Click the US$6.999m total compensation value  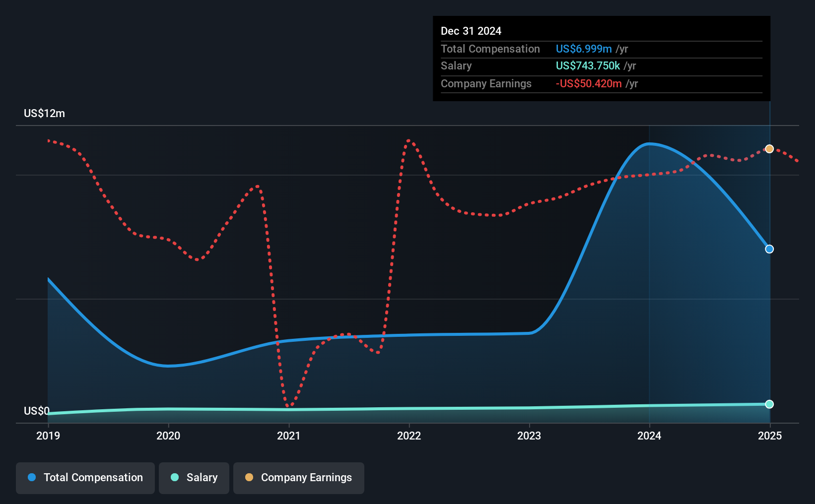tap(584, 49)
